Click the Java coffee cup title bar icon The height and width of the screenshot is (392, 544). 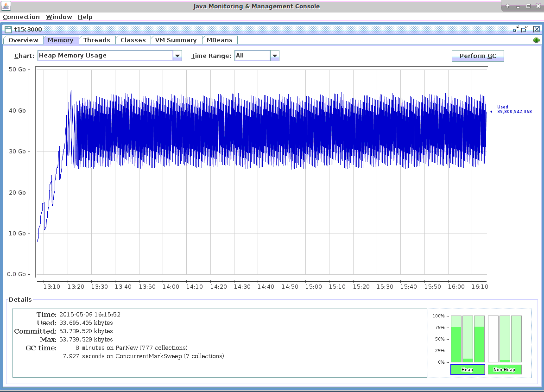6,6
